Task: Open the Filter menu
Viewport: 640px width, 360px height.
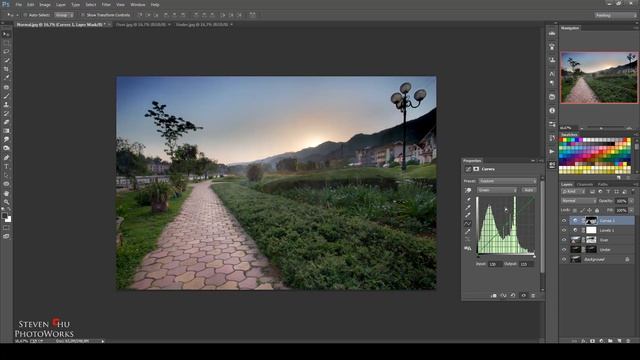Action: click(106, 5)
